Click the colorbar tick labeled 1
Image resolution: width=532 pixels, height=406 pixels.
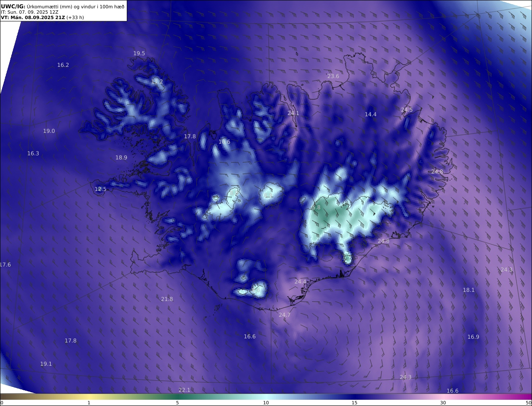tap(89, 403)
